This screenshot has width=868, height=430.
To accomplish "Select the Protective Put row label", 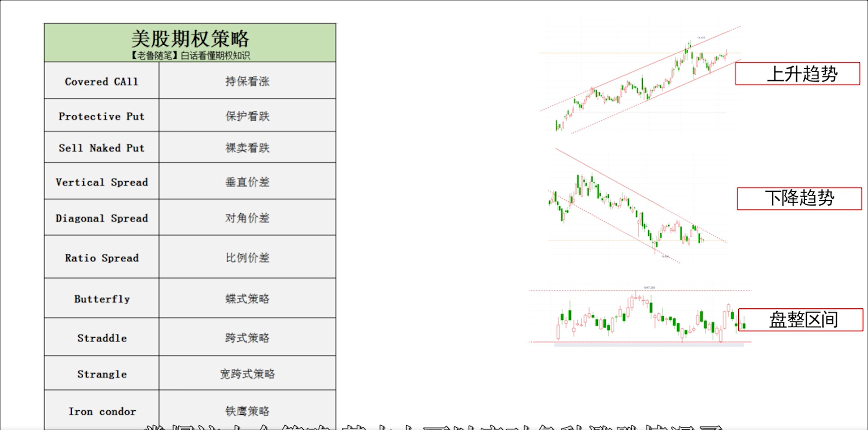I will [102, 116].
